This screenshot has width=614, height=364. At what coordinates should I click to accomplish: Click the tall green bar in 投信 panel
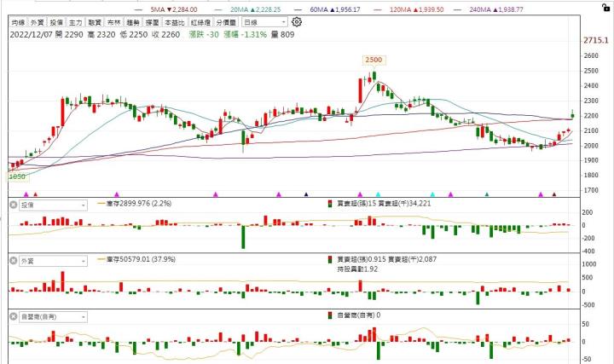click(243, 237)
